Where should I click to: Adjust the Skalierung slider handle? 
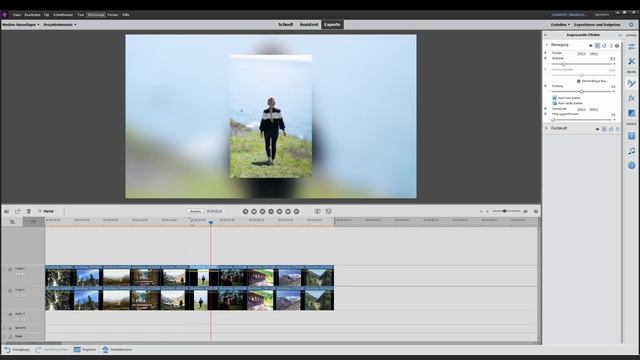[564, 64]
